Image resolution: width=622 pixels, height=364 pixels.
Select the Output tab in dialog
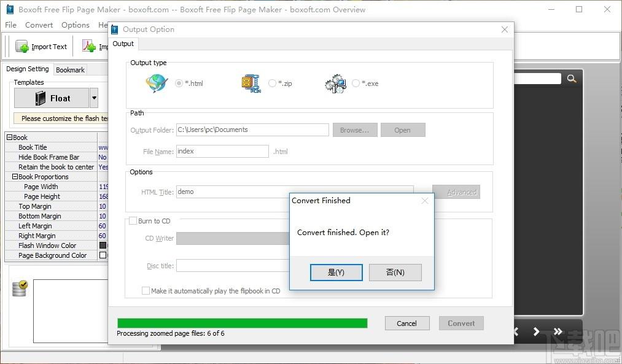coord(123,44)
